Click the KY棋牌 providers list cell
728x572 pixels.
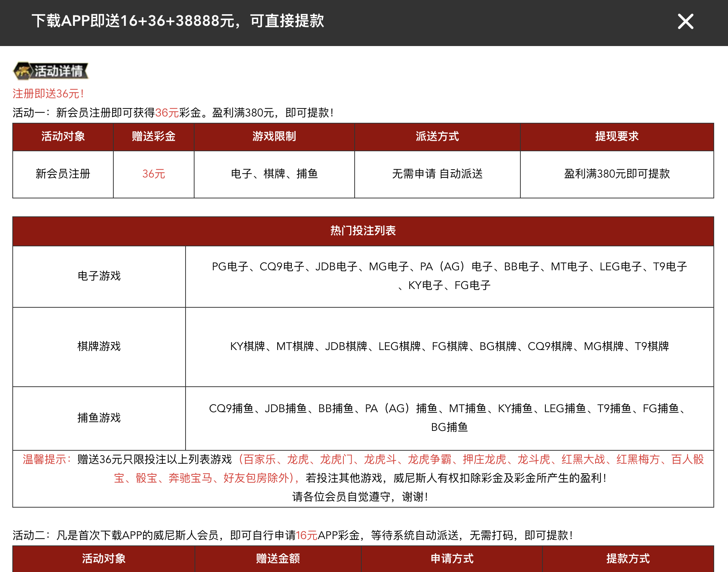tap(449, 347)
